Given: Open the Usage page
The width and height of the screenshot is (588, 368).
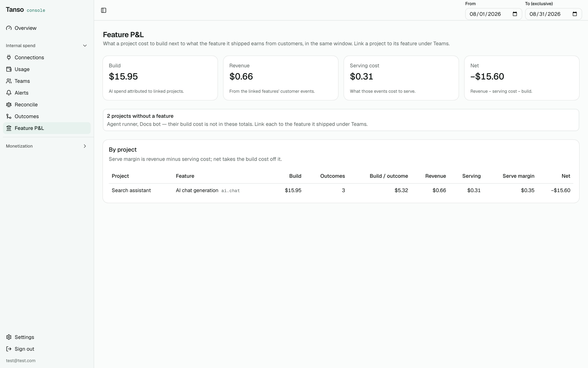Looking at the screenshot, I should point(47,69).
